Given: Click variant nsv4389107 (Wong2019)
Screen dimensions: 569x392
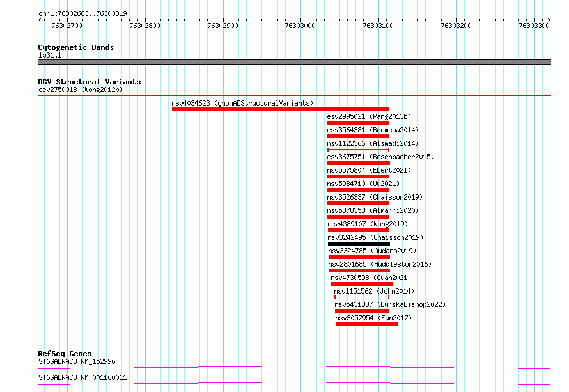Looking at the screenshot, I should coord(368,224).
